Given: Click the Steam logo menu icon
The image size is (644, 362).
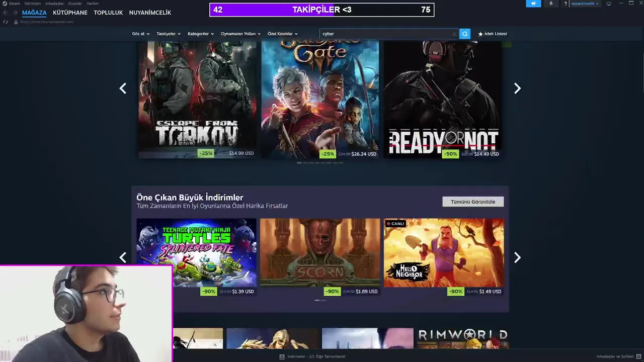Looking at the screenshot, I should point(5,4).
